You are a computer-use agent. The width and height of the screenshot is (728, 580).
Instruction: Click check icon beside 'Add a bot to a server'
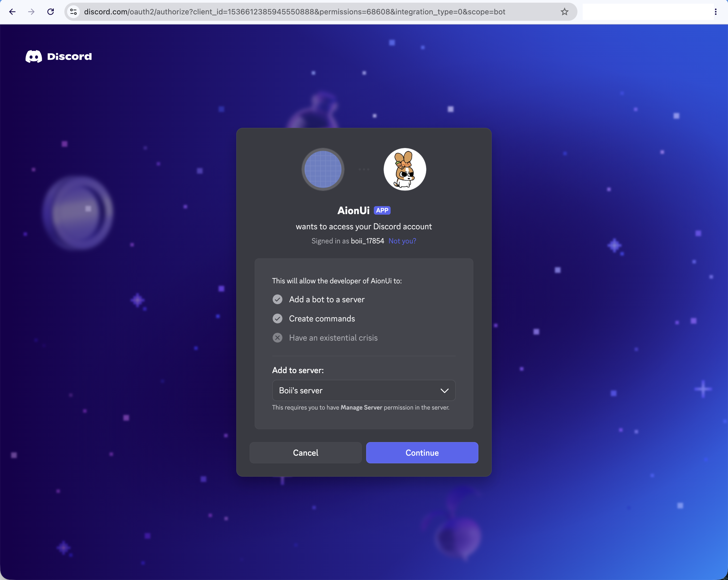[x=277, y=300]
